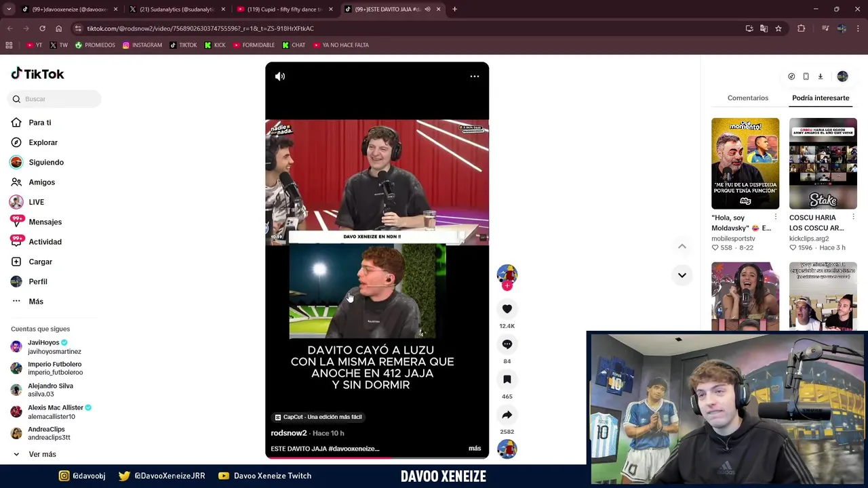
Task: Open Amigos section
Action: pos(41,182)
